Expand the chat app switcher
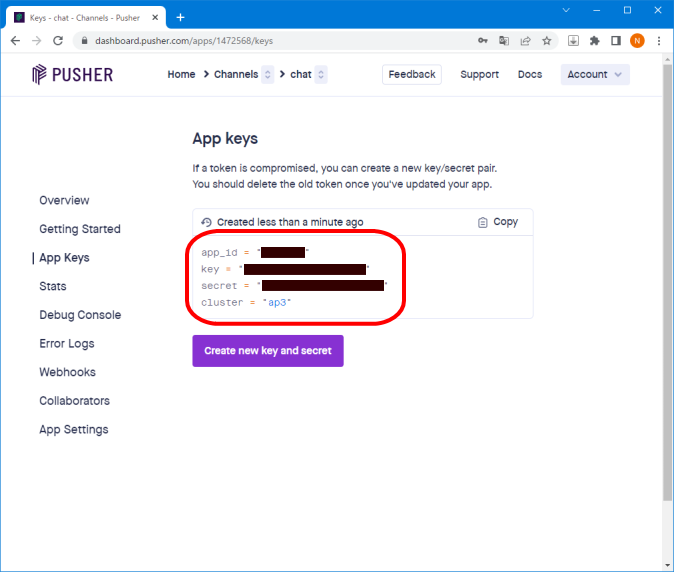This screenshot has height=572, width=674. coord(321,75)
